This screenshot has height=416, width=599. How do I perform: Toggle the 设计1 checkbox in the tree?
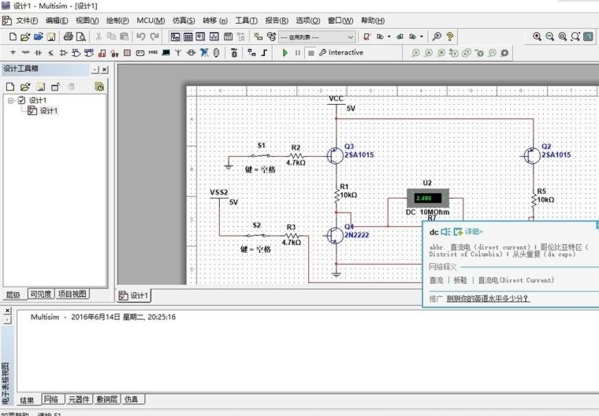tap(22, 100)
